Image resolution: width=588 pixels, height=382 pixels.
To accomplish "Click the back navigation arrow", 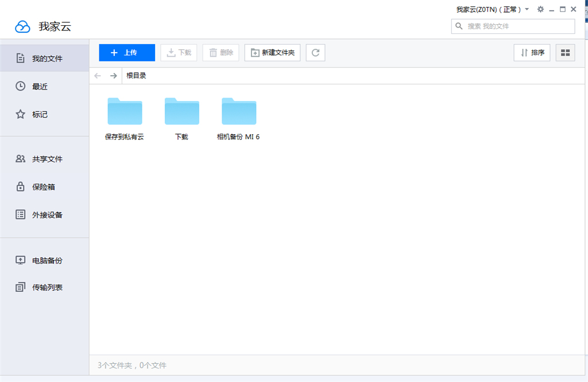I will pyautogui.click(x=98, y=75).
